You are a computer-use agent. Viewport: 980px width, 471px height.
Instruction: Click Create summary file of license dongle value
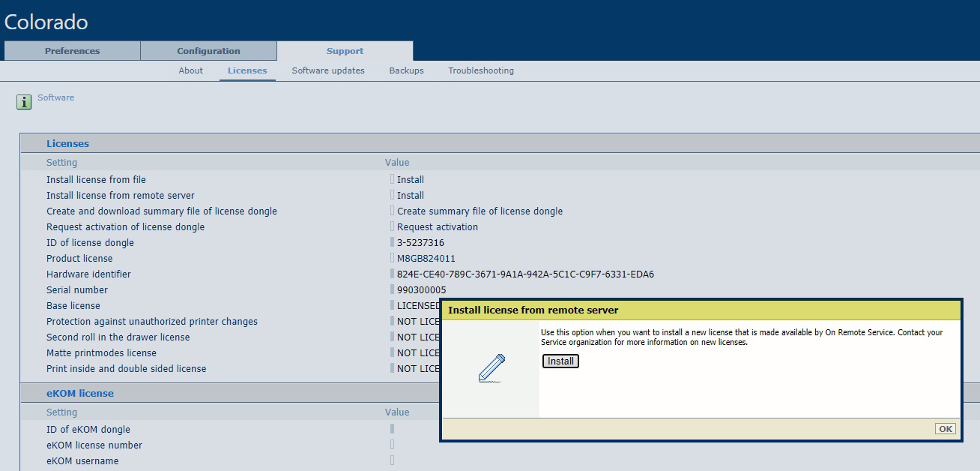[x=480, y=211]
